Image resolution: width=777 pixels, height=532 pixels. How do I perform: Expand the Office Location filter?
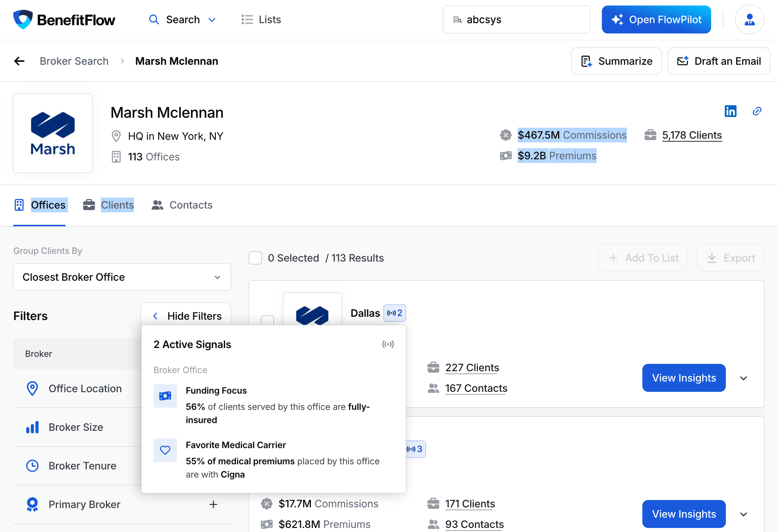77,389
